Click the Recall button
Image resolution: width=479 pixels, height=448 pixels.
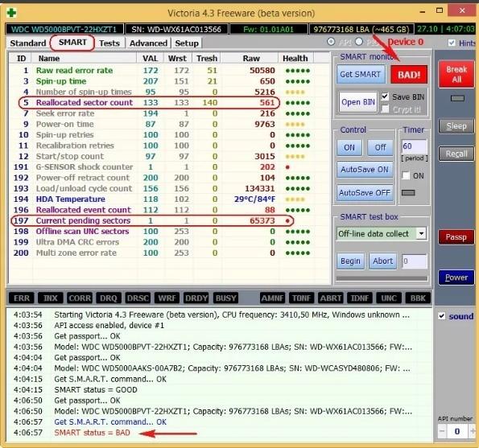click(x=456, y=154)
